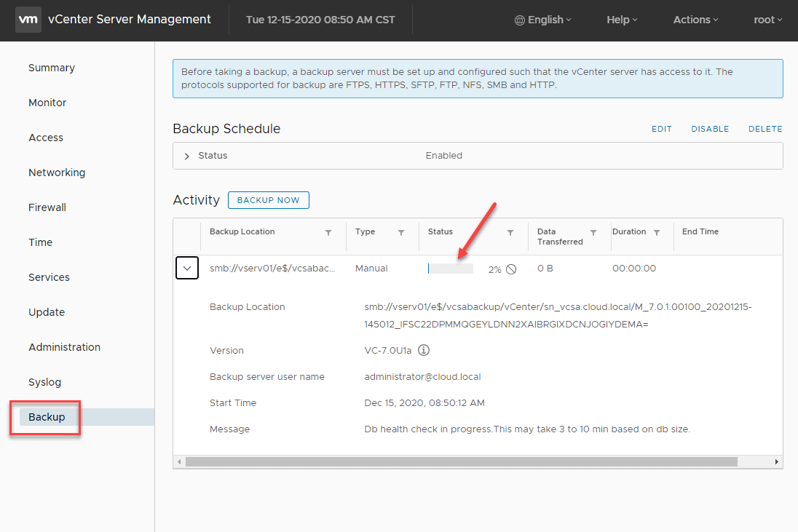Click the Duration column header
The height and width of the screenshot is (532, 798).
click(629, 231)
